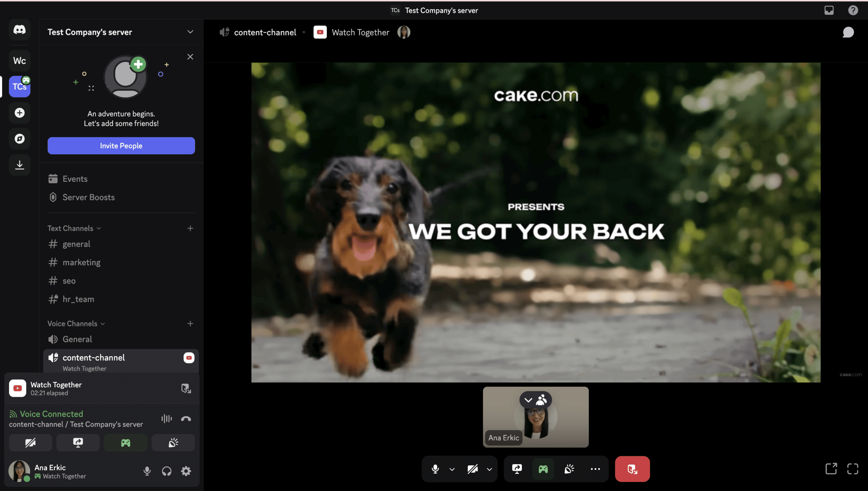The height and width of the screenshot is (491, 868).
Task: Click participant avatar in channel header
Action: [x=404, y=32]
